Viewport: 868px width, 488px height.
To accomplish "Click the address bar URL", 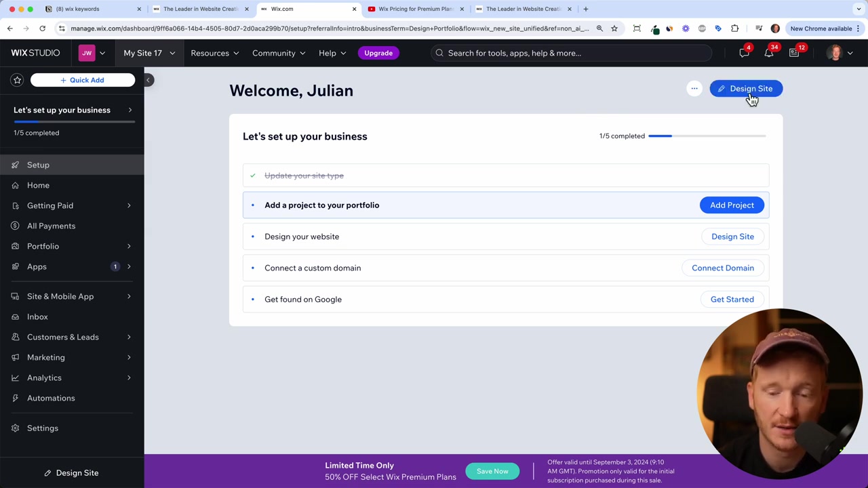I will (330, 28).
